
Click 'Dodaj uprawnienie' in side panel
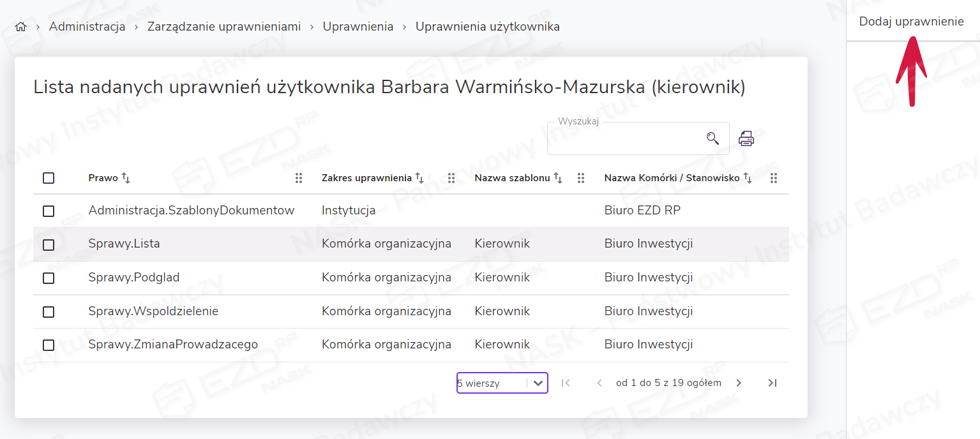pos(911,22)
